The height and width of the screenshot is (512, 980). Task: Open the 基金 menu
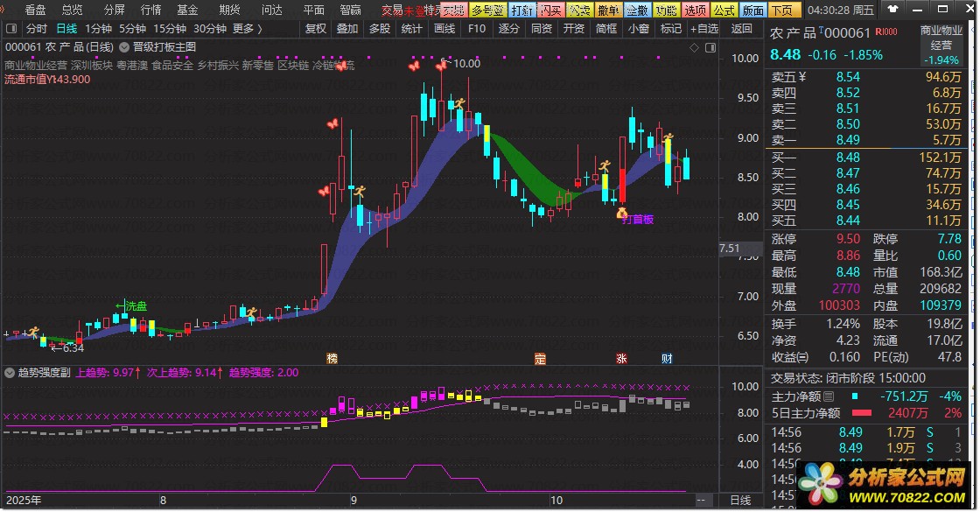[187, 10]
